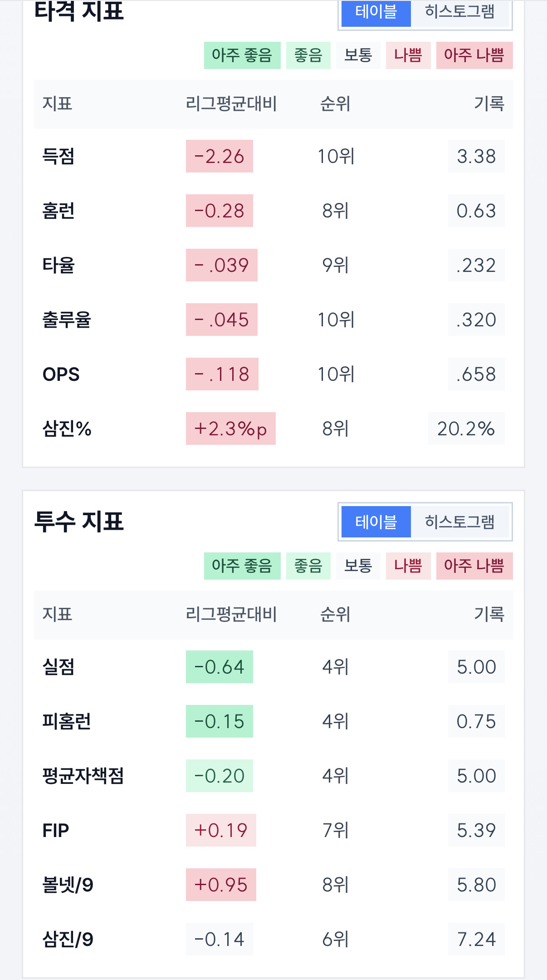Switch to 히스토그램 view in 타격 지표
Screen dimensions: 547x980
click(x=459, y=12)
